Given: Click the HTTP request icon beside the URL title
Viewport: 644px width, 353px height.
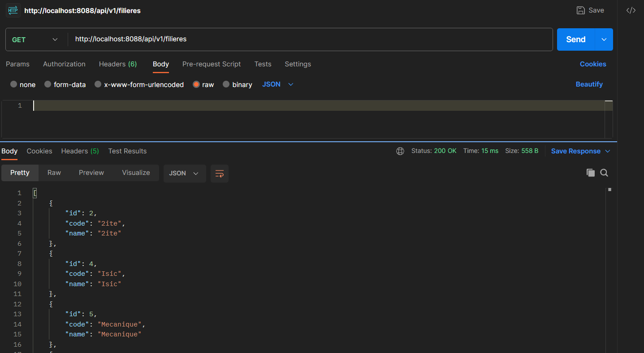Looking at the screenshot, I should (x=13, y=10).
